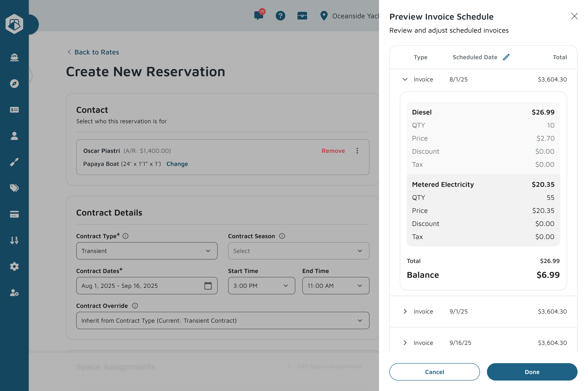Click the Scheduled Date column header

click(x=475, y=57)
